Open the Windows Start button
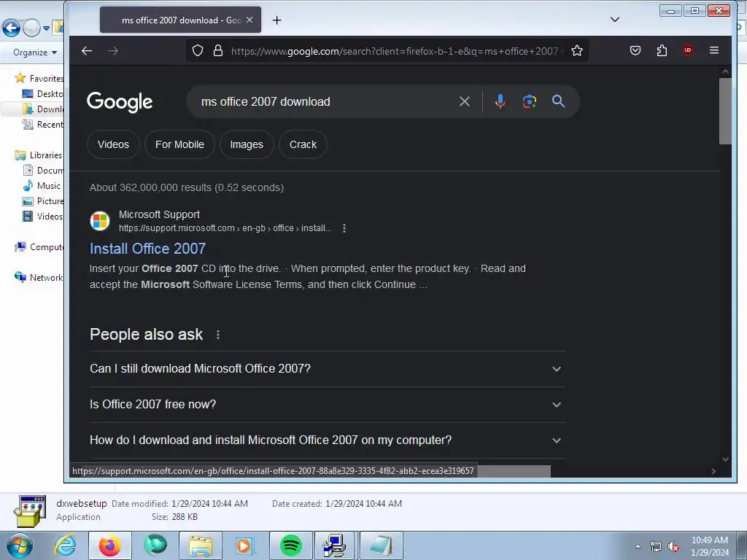 click(x=19, y=545)
